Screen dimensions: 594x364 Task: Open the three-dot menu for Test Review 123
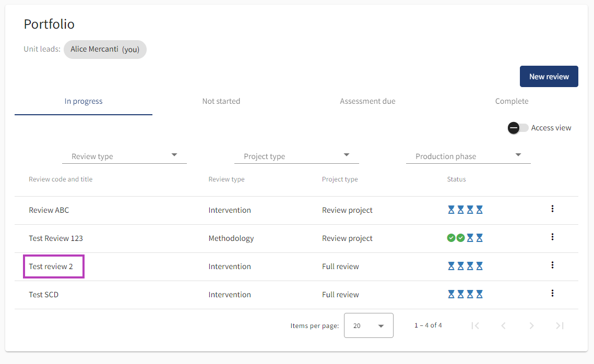(x=552, y=237)
